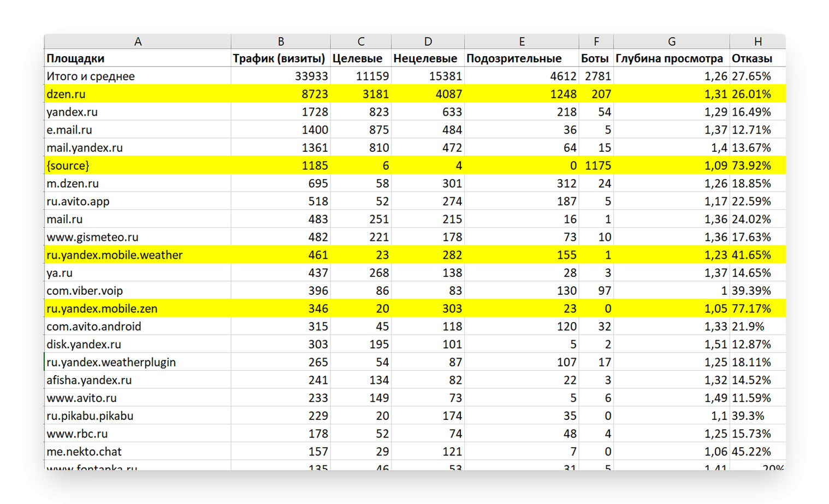
Task: Click ru.yandex.mobile.weather bounce rate 41.65%
Action: 758,255
